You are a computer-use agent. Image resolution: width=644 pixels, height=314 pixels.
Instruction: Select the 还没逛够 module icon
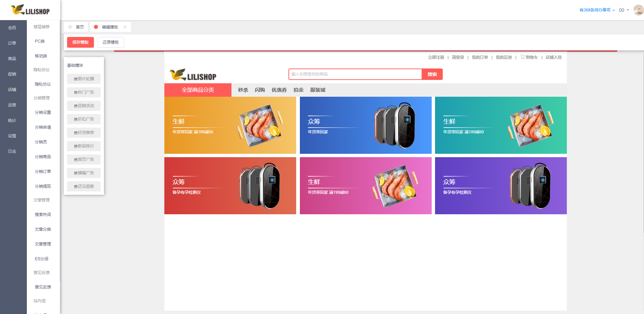pyautogui.click(x=76, y=186)
